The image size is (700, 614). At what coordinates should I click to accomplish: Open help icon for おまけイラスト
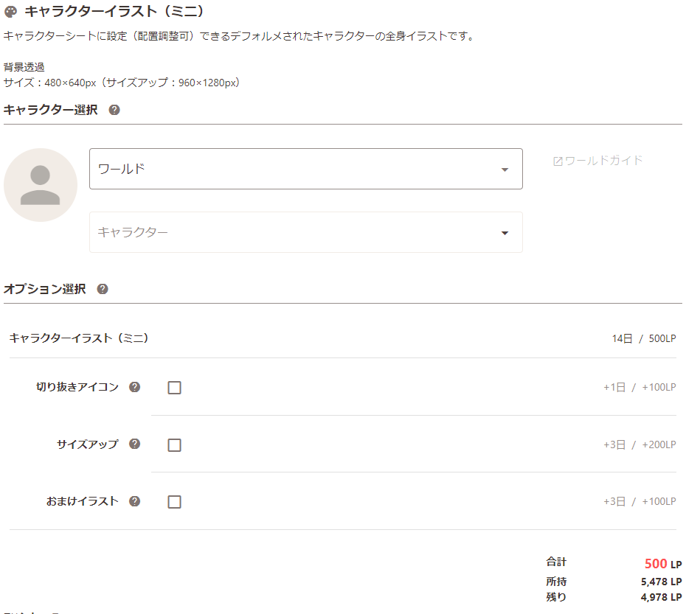point(135,501)
